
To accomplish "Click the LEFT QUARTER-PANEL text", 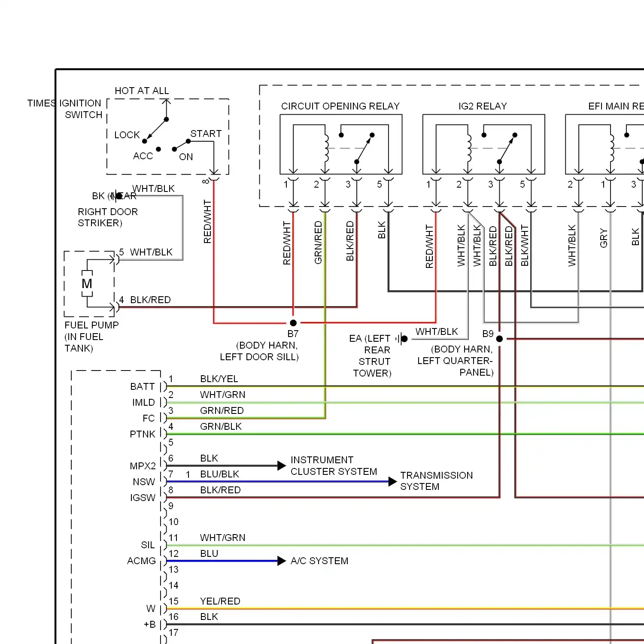I will [x=455, y=366].
